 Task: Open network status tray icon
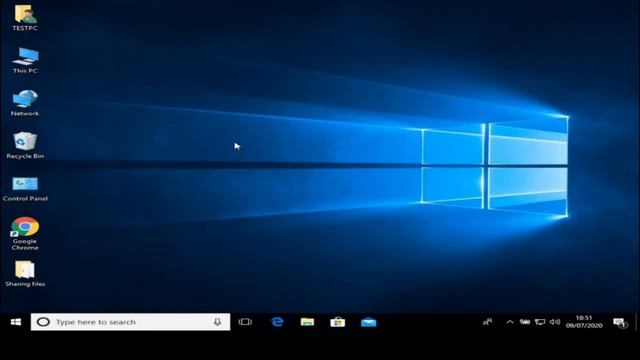pyautogui.click(x=540, y=322)
